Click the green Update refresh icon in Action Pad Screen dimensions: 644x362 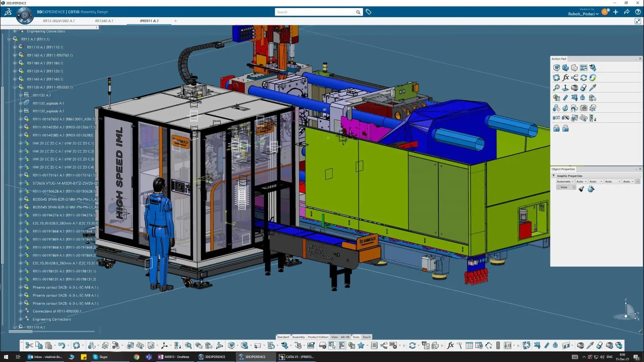593,78
